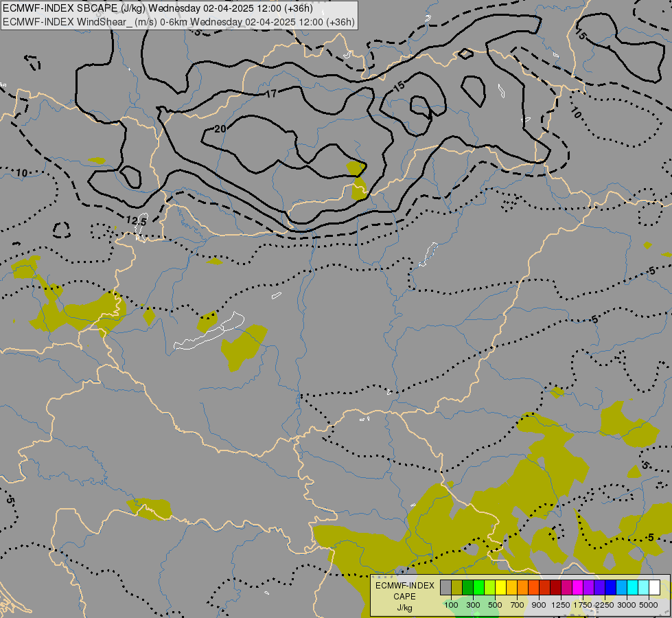This screenshot has height=618, width=672.
Task: Click the legend value 300
Action: coord(473,605)
